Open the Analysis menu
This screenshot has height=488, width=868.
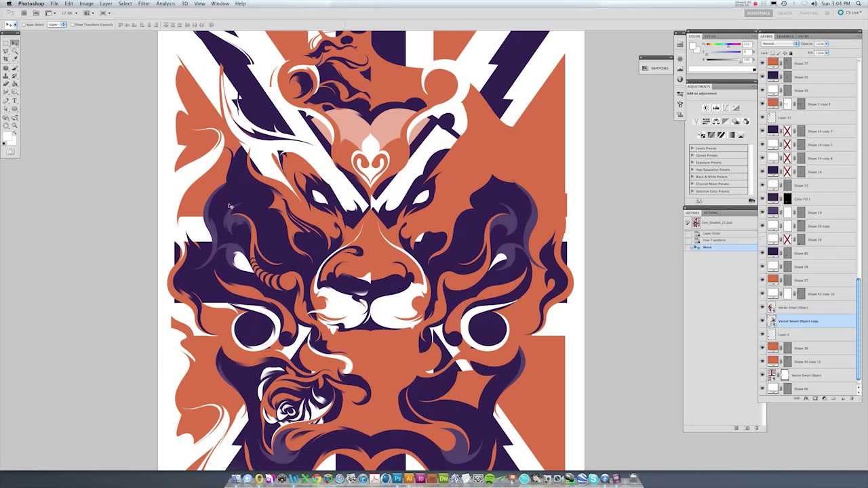pos(165,4)
